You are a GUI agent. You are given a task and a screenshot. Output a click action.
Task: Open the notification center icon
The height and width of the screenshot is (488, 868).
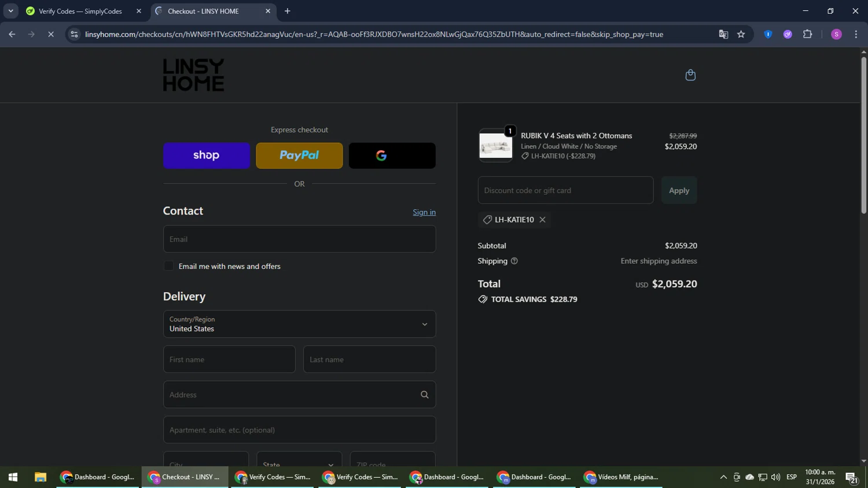851,478
